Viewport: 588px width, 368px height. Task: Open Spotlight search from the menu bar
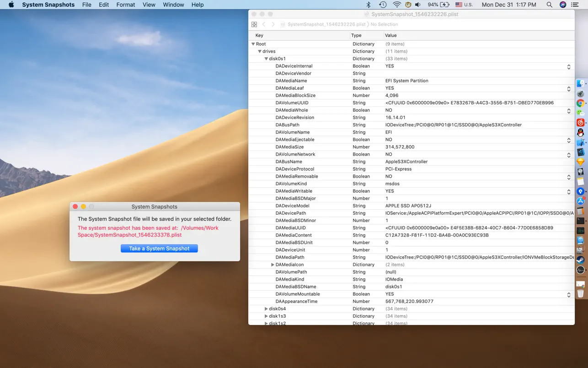tap(549, 5)
